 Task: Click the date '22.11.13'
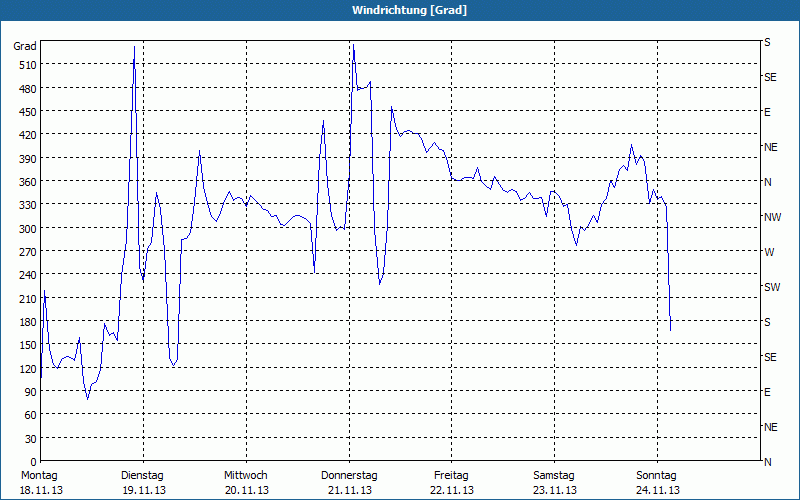(x=452, y=490)
